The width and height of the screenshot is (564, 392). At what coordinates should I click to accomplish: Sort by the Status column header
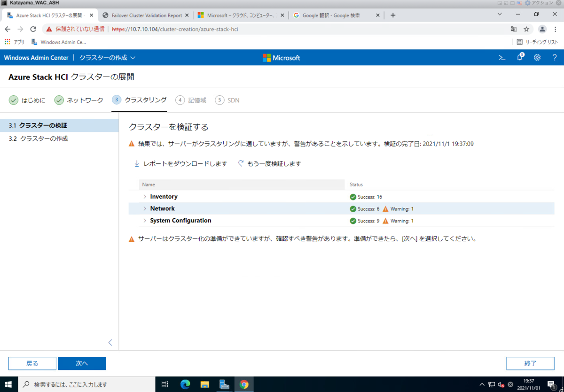[x=356, y=184]
